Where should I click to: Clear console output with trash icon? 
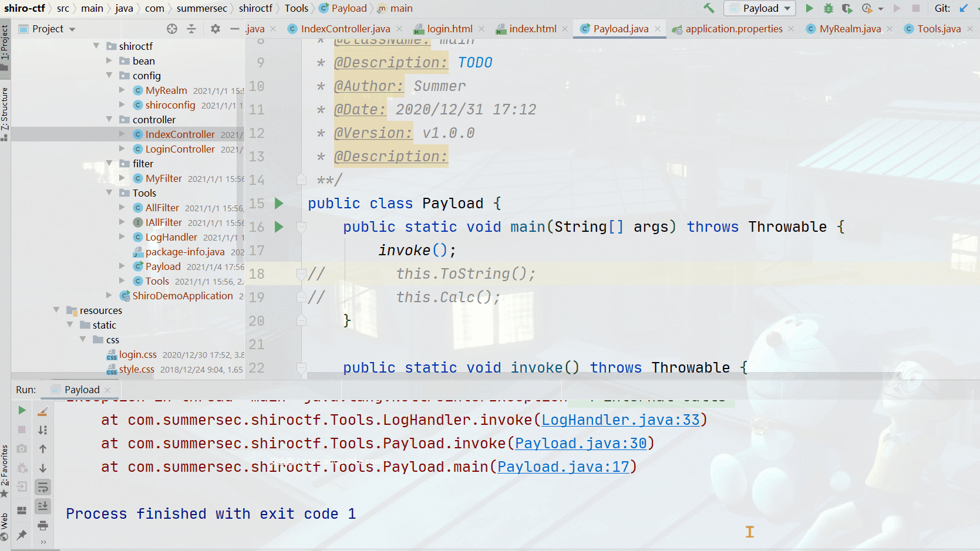(43, 411)
